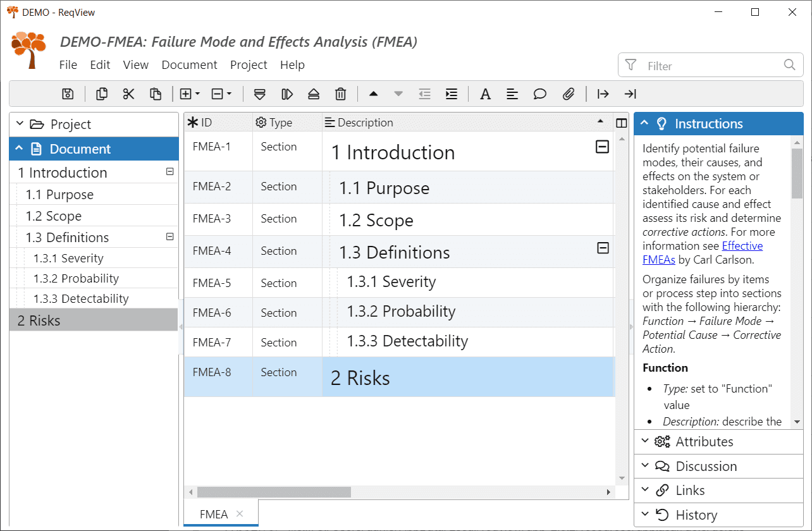
Task: Click the arrow-to-bar link end icon
Action: 630,94
